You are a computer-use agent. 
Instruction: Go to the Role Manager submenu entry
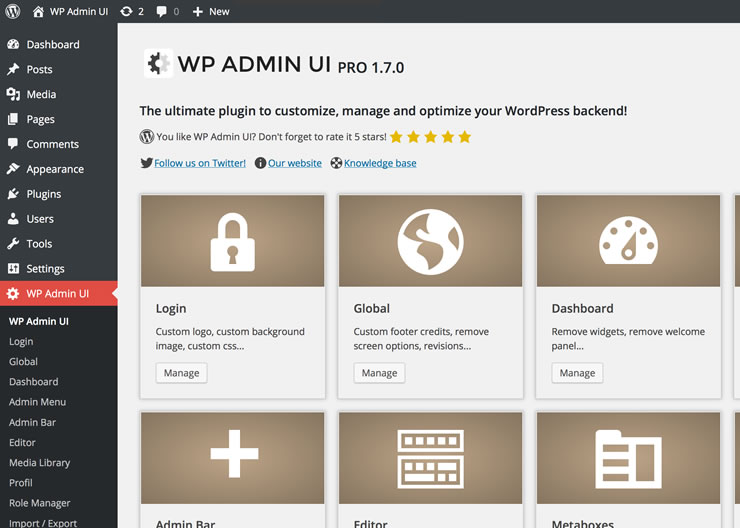coord(40,503)
